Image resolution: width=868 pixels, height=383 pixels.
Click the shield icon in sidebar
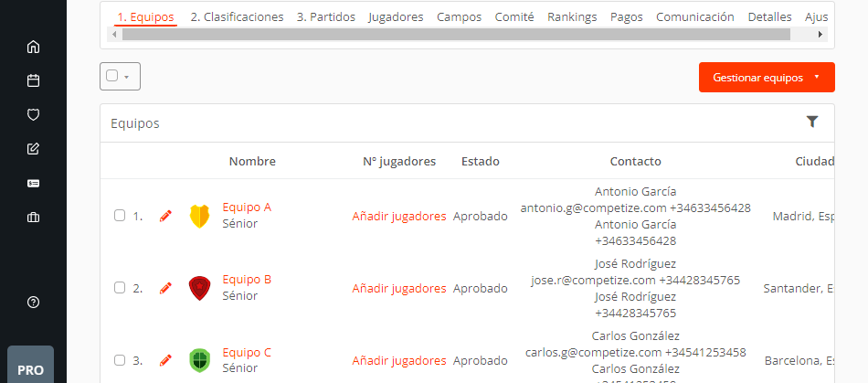pos(33,114)
